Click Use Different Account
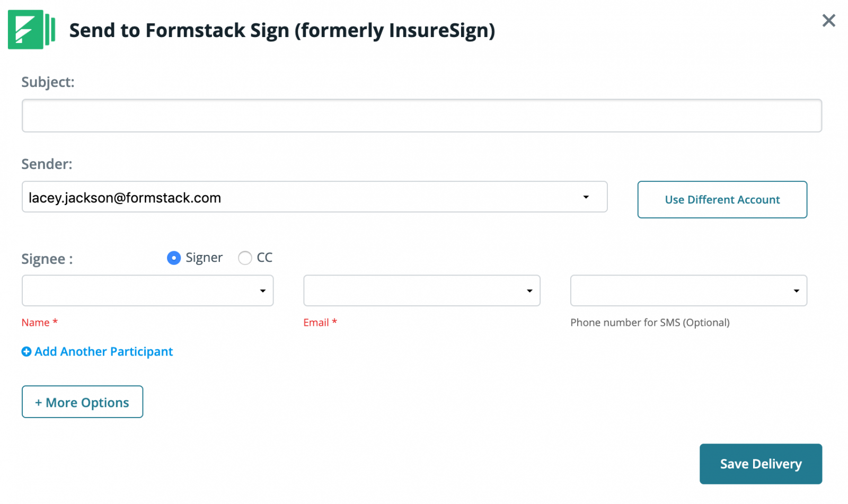The image size is (848, 504). click(x=722, y=200)
